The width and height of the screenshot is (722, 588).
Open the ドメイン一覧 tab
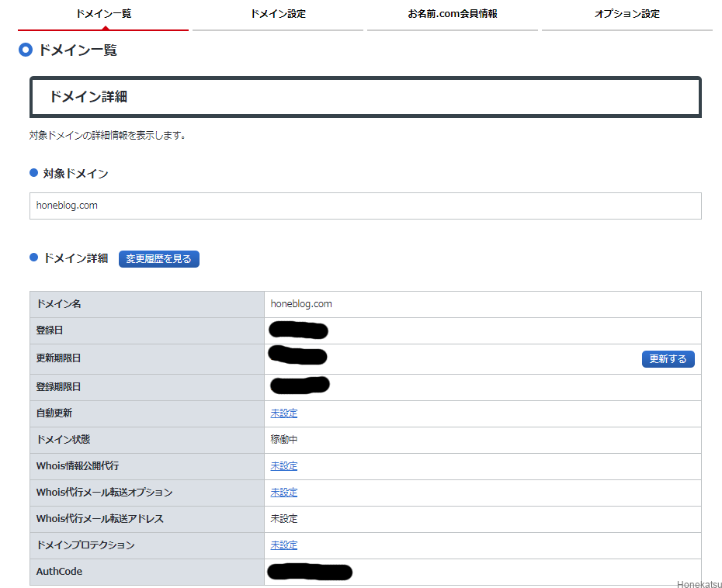[x=103, y=14]
